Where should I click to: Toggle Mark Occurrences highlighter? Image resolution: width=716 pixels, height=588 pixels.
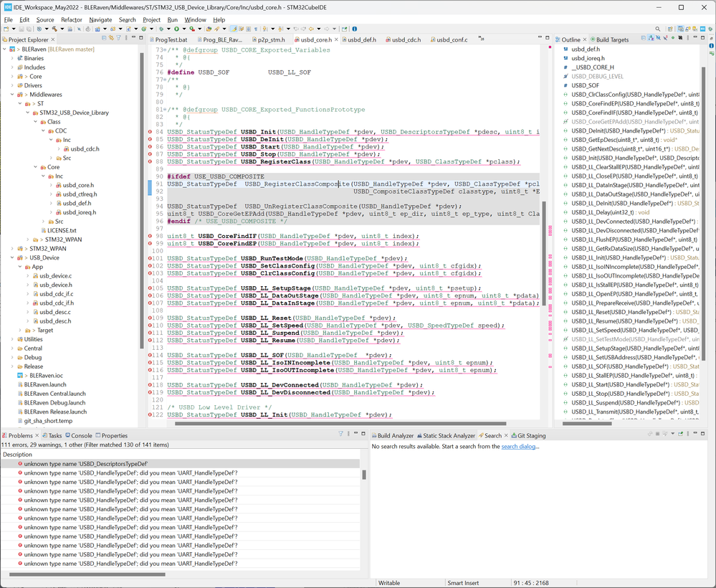tap(233, 29)
